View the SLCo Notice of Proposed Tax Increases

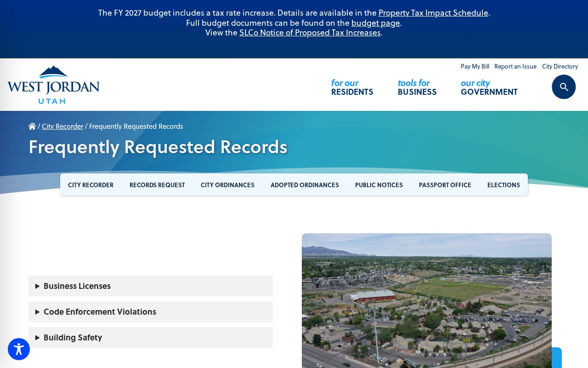pyautogui.click(x=310, y=33)
